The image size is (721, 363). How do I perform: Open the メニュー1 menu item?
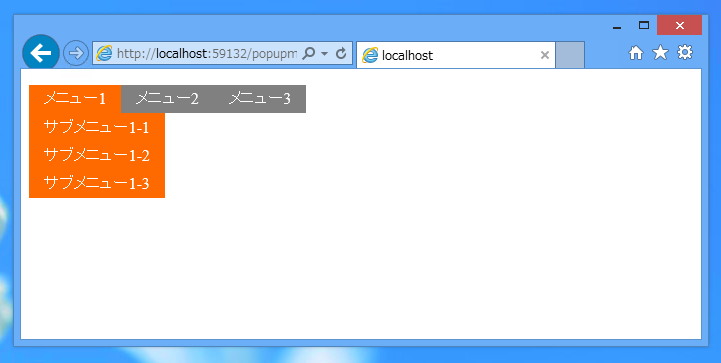click(x=75, y=98)
